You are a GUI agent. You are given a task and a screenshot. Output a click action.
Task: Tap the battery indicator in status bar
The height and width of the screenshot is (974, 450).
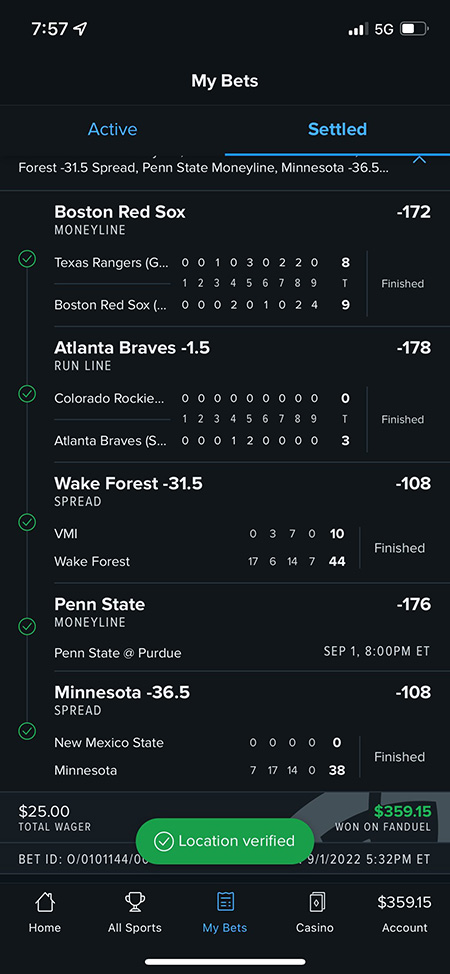[414, 29]
